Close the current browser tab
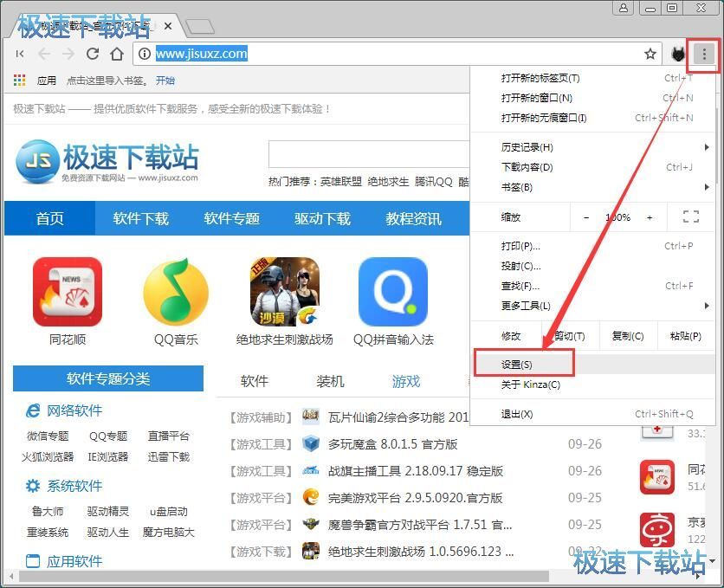This screenshot has height=588, width=724. 168,26
